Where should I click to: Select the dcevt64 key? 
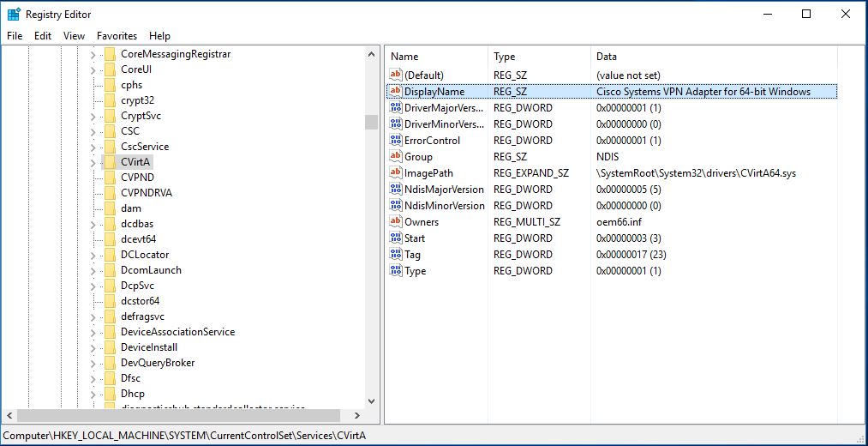tap(139, 239)
